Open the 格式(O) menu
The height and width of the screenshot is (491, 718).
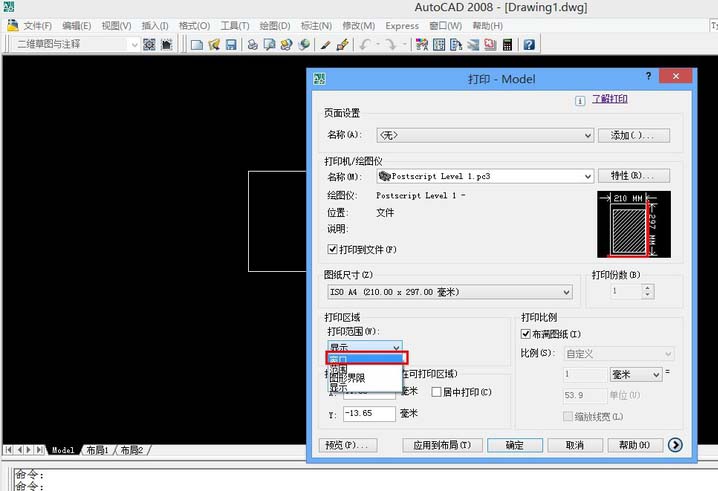coord(195,26)
